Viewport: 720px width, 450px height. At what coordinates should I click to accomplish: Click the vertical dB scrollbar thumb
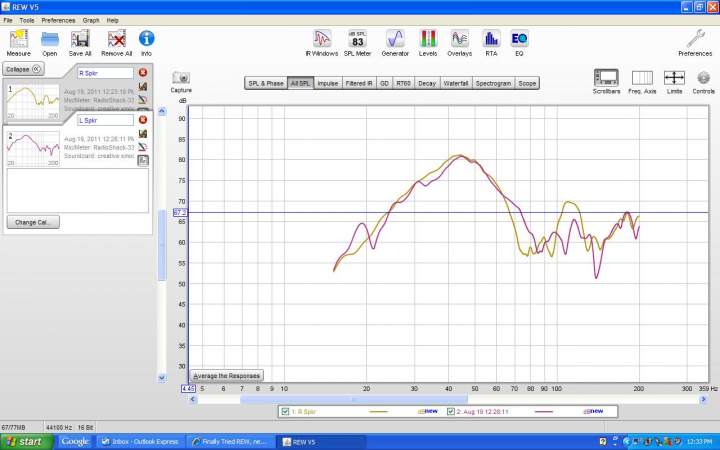(162, 245)
